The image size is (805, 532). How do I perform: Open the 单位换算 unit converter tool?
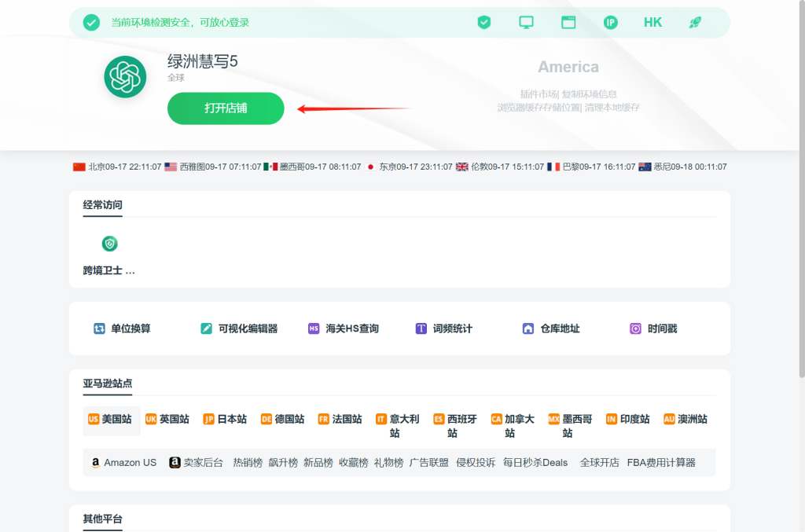[x=122, y=328]
